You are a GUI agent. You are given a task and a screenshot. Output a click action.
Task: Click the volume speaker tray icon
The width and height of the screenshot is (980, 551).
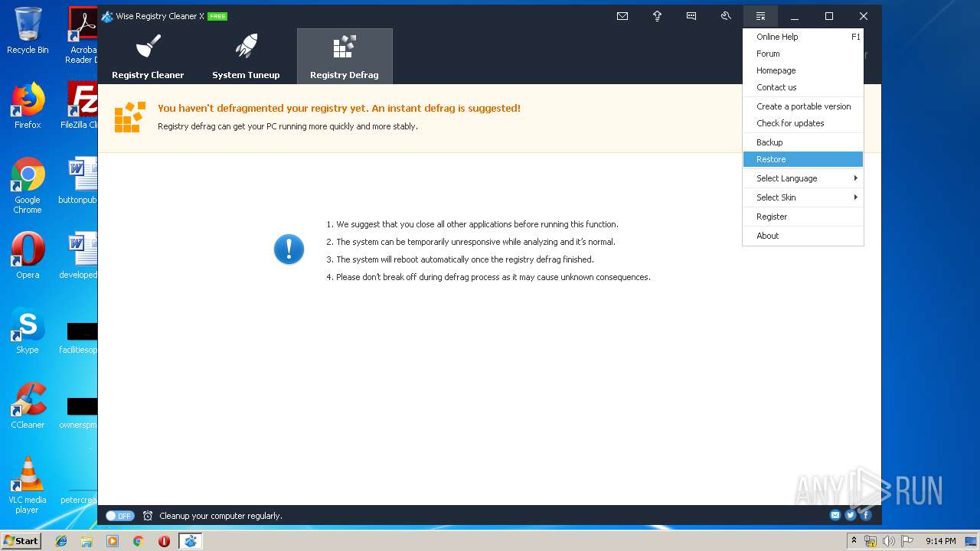[888, 541]
